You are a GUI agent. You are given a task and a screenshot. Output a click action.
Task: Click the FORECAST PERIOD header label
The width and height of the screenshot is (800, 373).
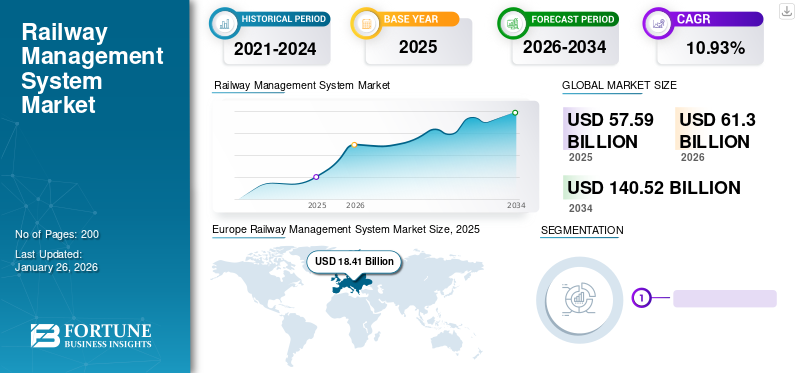point(572,19)
